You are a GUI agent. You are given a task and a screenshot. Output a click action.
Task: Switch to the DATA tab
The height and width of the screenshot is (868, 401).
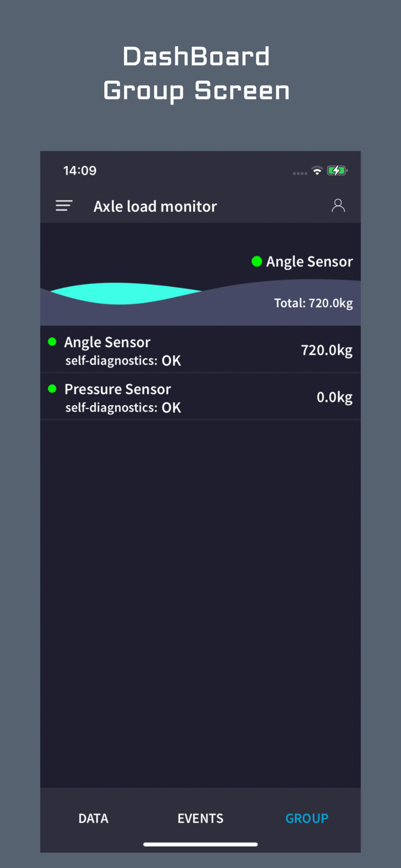coord(93,818)
